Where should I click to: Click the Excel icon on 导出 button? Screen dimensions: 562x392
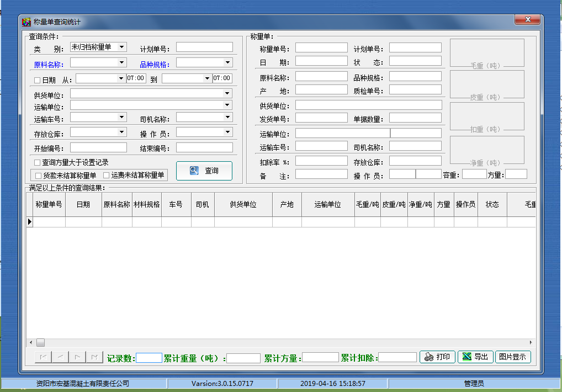(x=466, y=357)
